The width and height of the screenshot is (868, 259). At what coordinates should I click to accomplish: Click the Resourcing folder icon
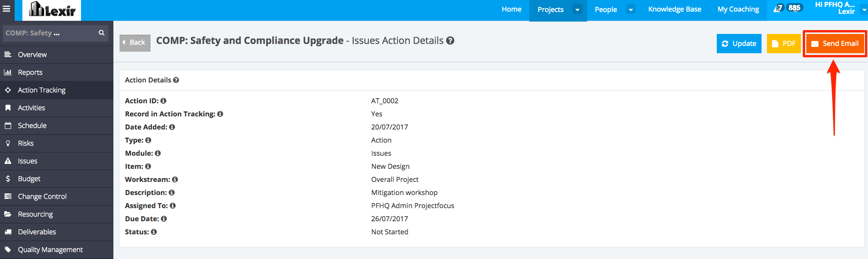pyautogui.click(x=8, y=214)
